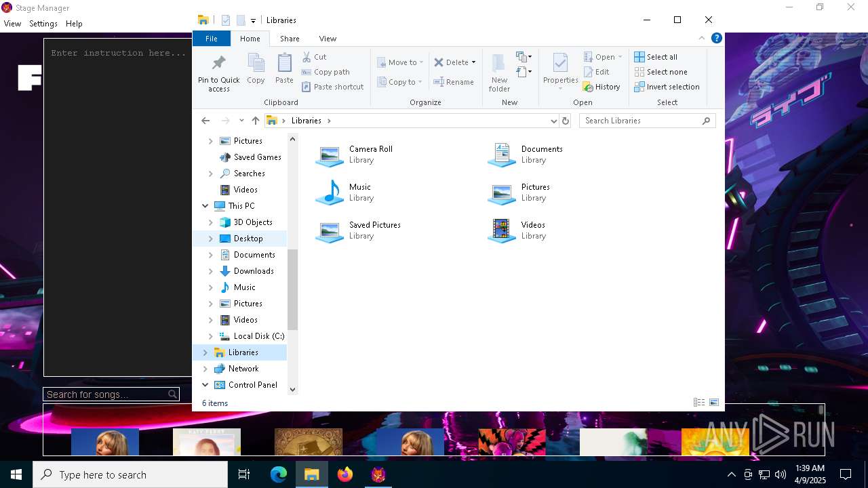Select Searches in navigation tree
Image resolution: width=868 pixels, height=488 pixels.
pyautogui.click(x=249, y=174)
